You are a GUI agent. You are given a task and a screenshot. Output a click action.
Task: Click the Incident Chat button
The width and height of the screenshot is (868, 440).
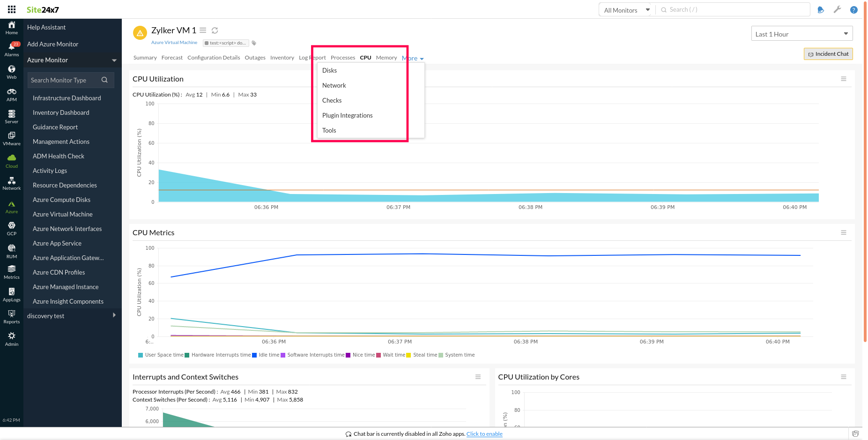coord(828,53)
